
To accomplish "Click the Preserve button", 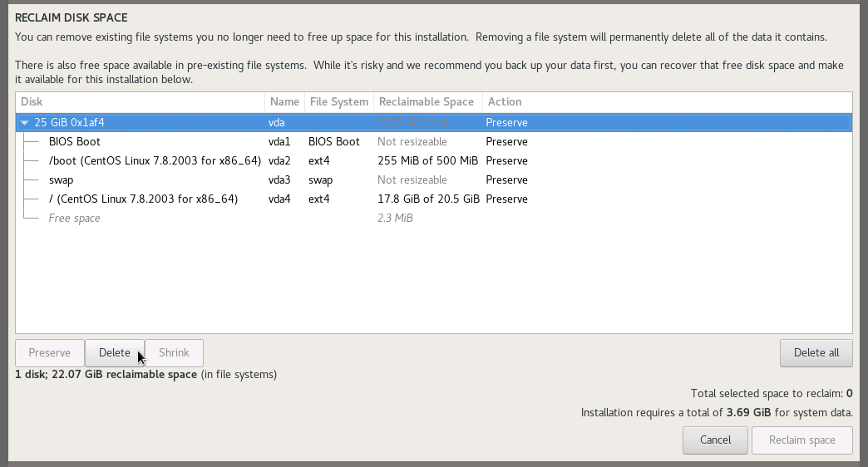I will click(50, 353).
